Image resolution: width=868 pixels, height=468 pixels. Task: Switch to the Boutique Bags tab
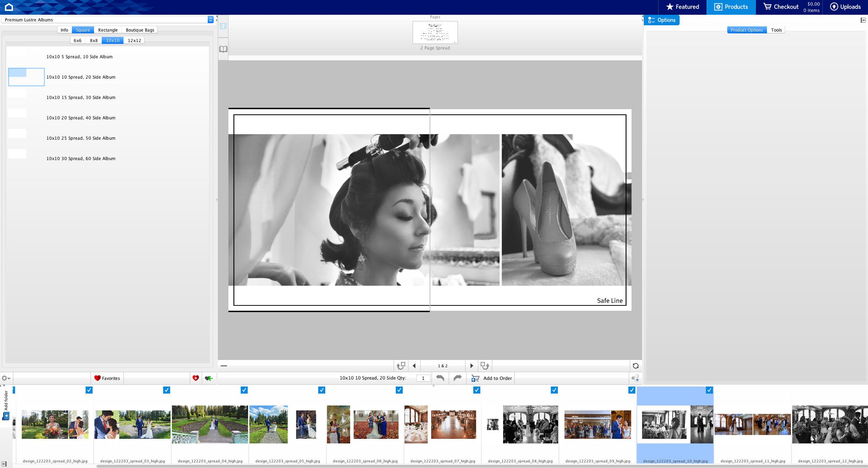point(140,30)
